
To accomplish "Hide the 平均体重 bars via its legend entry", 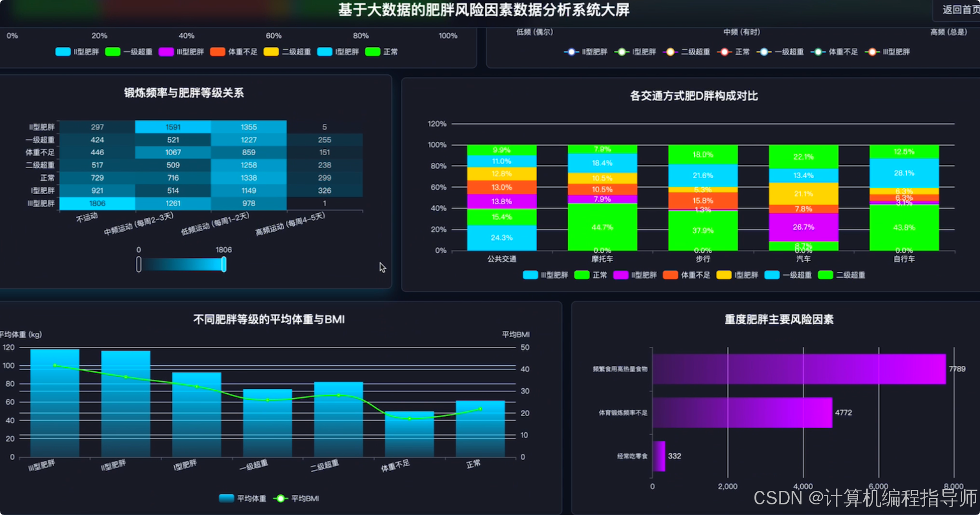I will point(225,498).
